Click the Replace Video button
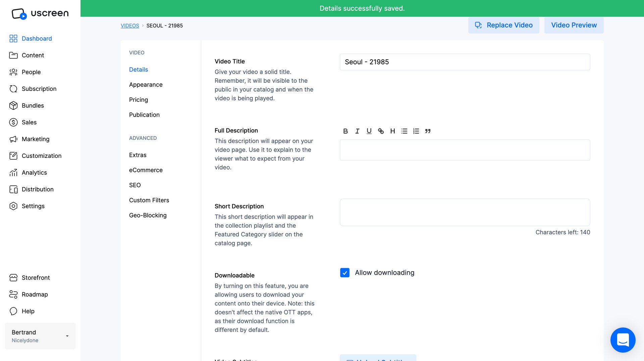The image size is (644, 361). 503,25
